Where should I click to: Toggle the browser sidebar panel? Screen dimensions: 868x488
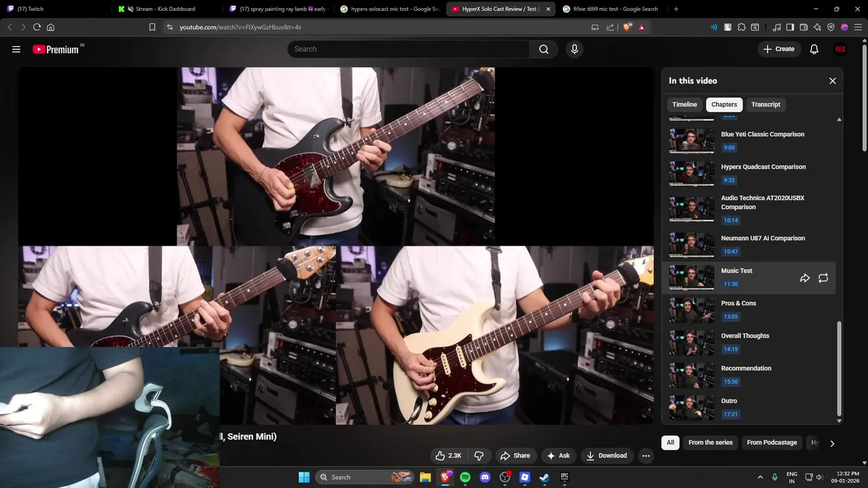tap(790, 27)
